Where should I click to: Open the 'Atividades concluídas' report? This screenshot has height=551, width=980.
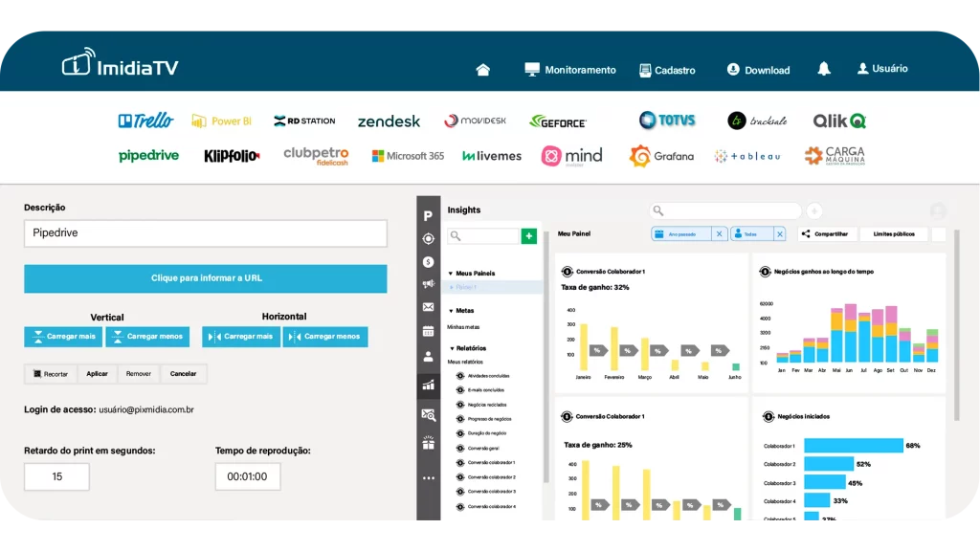[482, 375]
